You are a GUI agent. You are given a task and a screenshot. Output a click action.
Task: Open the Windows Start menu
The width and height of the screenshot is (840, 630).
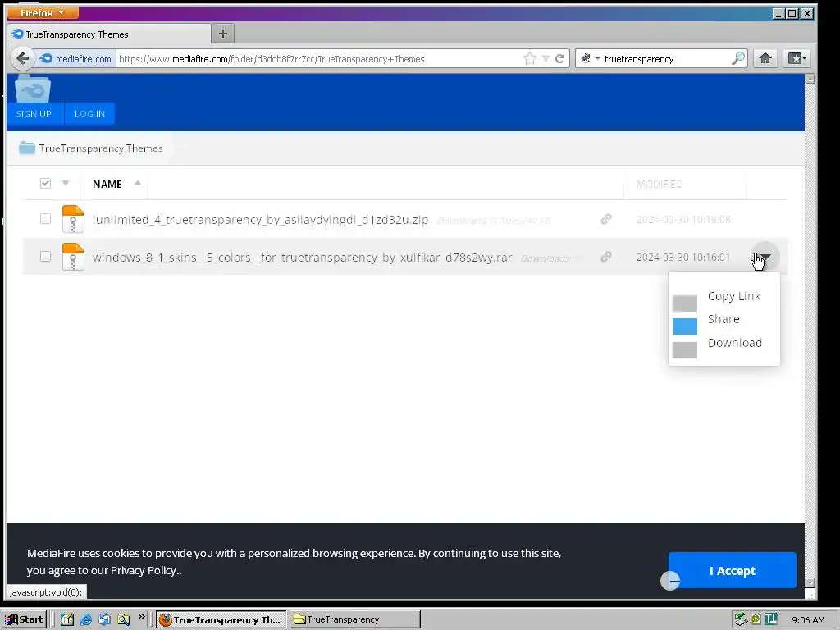click(x=24, y=619)
